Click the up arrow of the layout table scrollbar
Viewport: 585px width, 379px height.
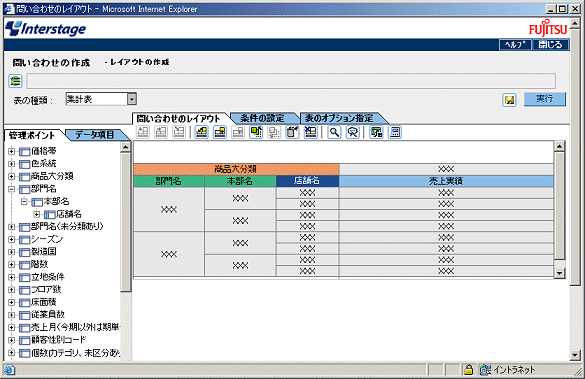pyautogui.click(x=559, y=146)
